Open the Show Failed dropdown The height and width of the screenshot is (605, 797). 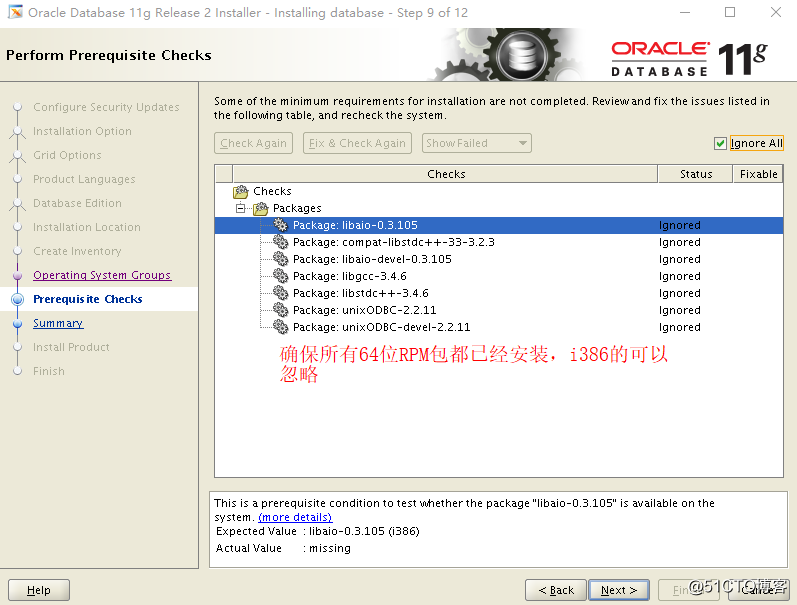coord(477,143)
